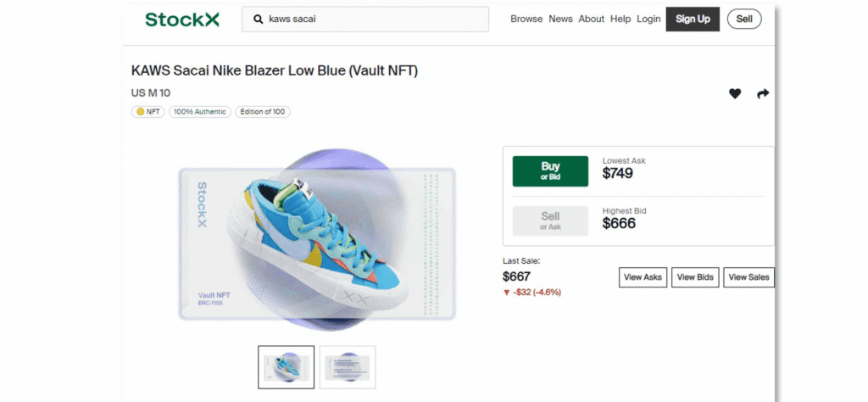The image size is (868, 402).
Task: Open the About menu item
Action: (592, 19)
